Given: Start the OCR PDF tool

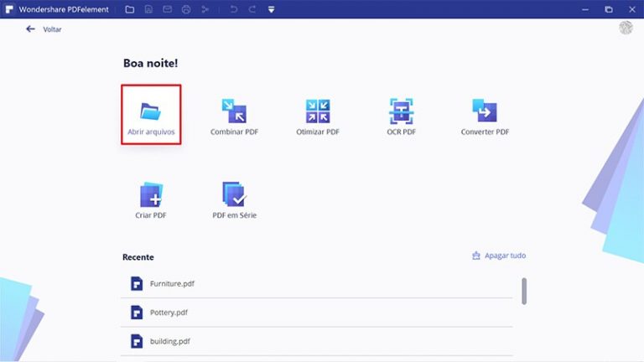Looking at the screenshot, I should pos(402,117).
